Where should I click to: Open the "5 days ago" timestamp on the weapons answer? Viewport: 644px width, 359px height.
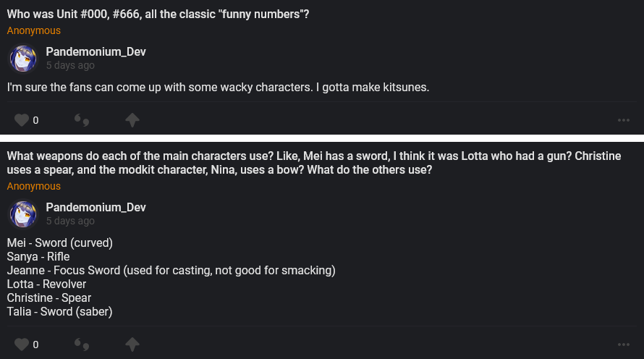(70, 221)
